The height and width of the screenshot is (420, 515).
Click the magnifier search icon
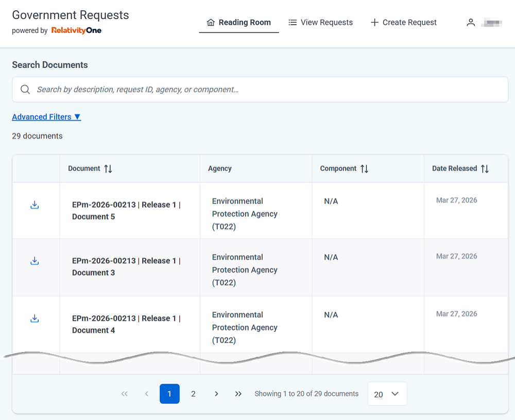25,90
